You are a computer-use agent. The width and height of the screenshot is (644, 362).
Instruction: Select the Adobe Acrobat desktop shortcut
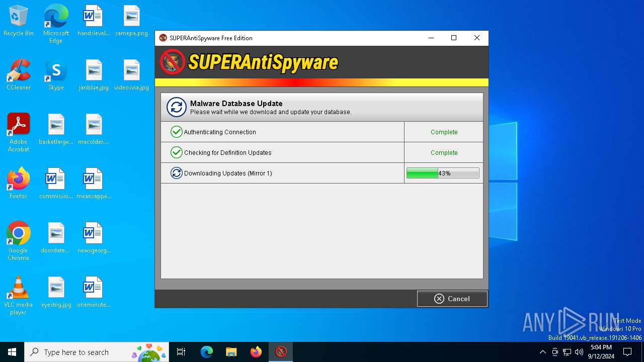point(19,133)
